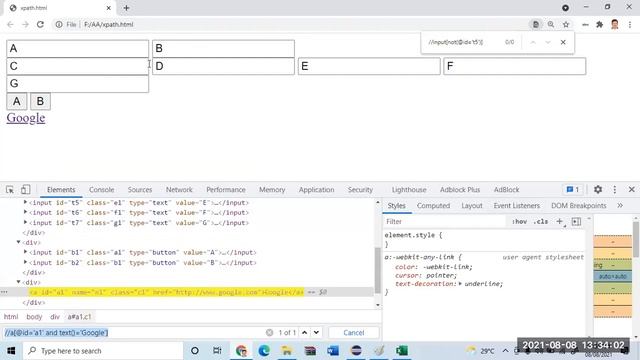Open the extensions puzzle icon
Image resolution: width=640 pixels, height=360 pixels.
point(600,24)
